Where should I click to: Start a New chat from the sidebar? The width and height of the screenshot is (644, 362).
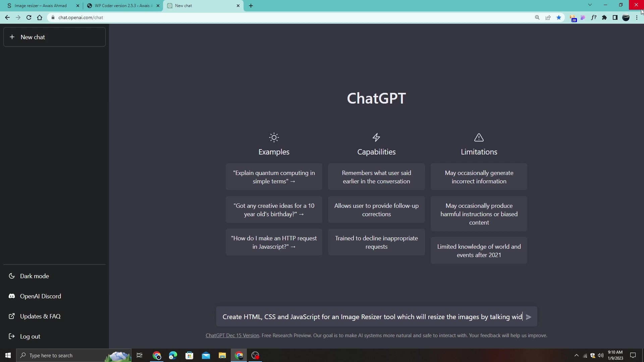(x=54, y=37)
